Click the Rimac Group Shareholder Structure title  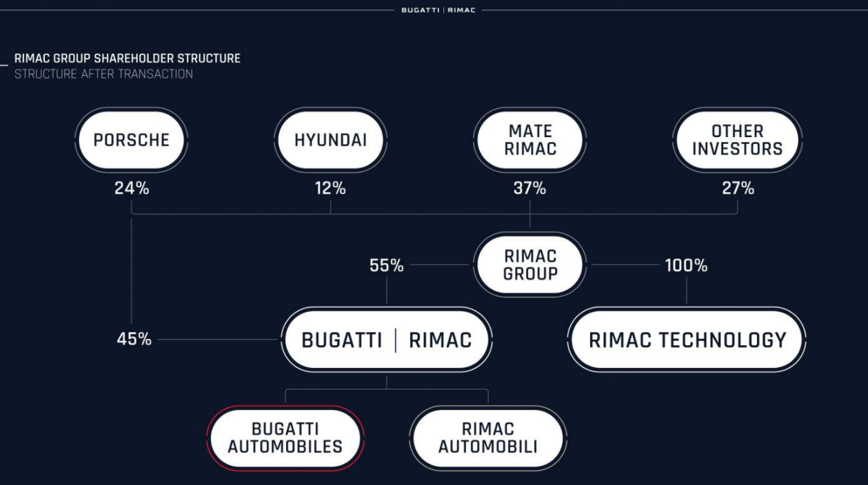coord(128,59)
